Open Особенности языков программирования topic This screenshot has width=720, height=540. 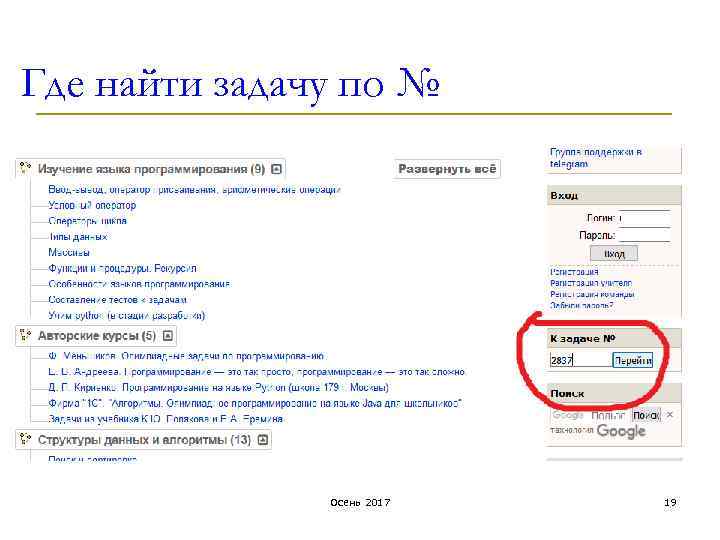139,284
